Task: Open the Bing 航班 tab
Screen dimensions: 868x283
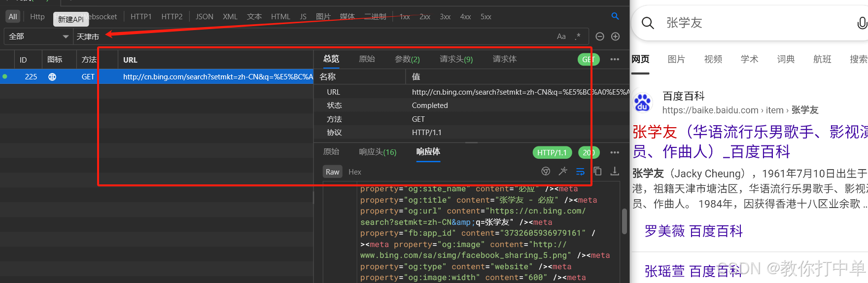Action: [822, 59]
